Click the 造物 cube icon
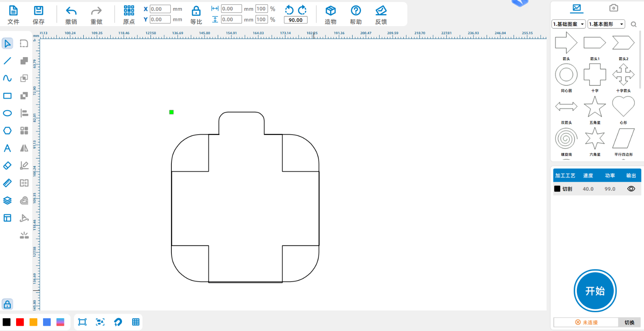The width and height of the screenshot is (644, 331). click(330, 11)
